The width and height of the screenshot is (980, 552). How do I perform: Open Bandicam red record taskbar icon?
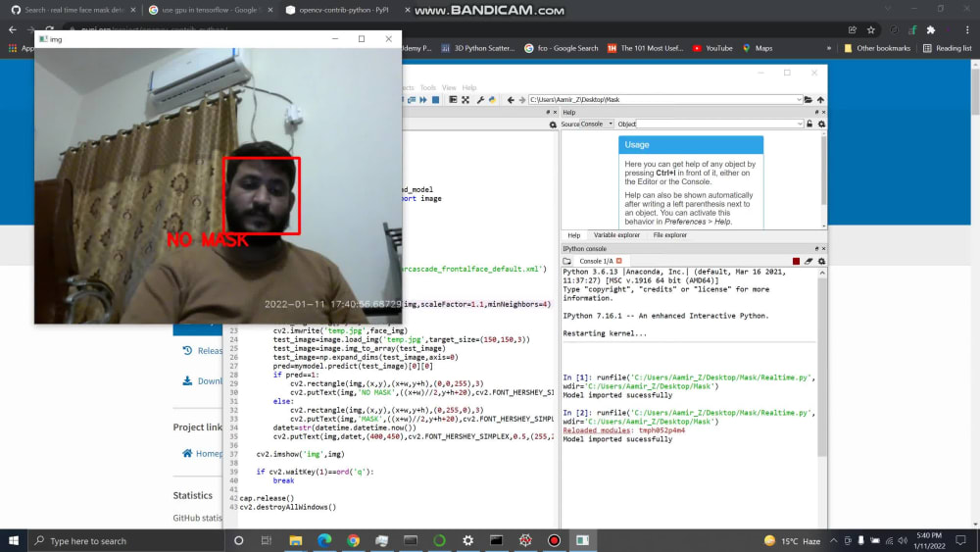(554, 541)
